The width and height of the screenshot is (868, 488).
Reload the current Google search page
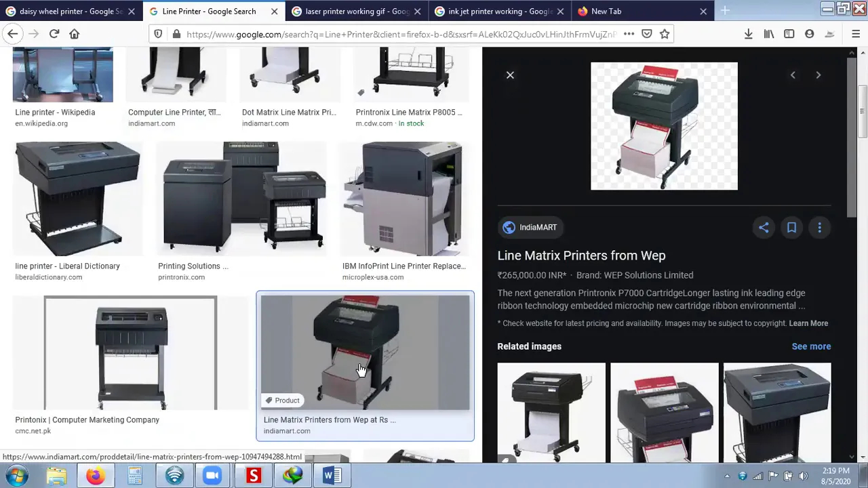54,34
